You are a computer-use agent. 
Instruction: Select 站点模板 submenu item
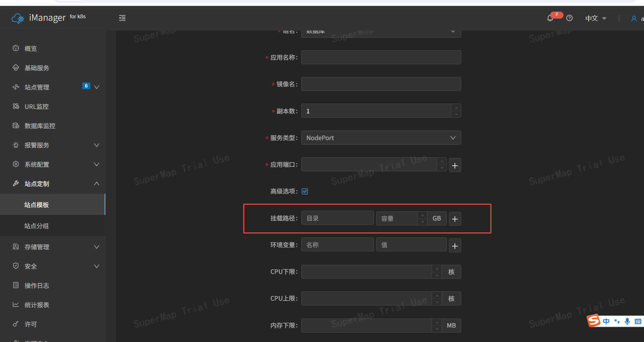pos(53,204)
